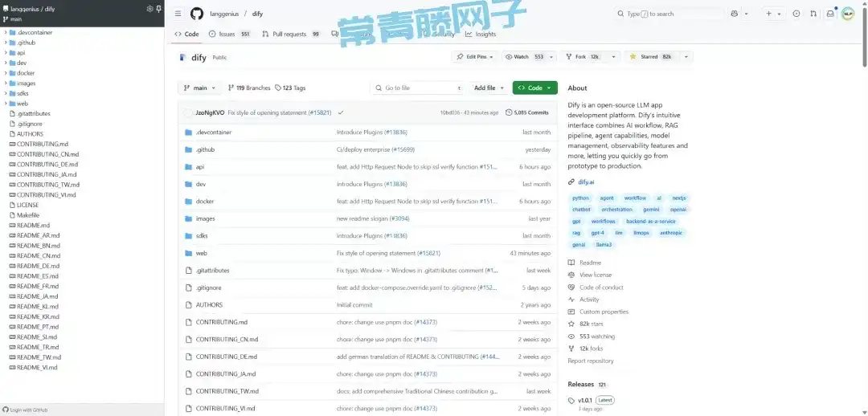Open CONTRIBUTING_DE.md in main file list
The width and height of the screenshot is (868, 416).
click(226, 357)
